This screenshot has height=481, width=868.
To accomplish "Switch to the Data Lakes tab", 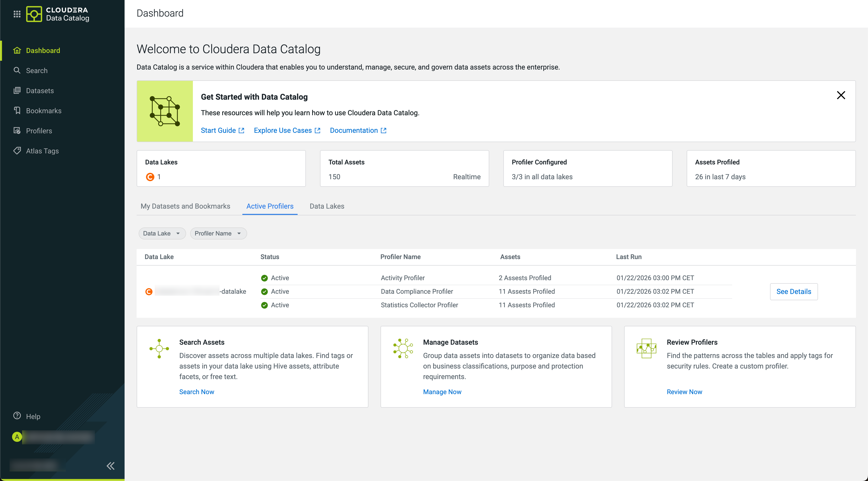I will coord(327,206).
